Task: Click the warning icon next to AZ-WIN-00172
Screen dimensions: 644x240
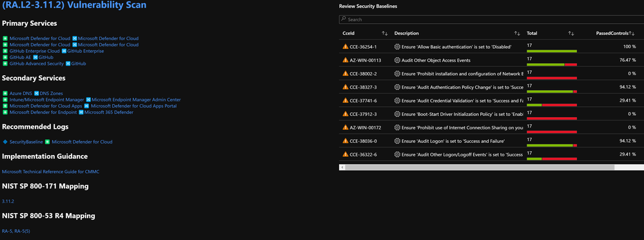Action: 346,127
